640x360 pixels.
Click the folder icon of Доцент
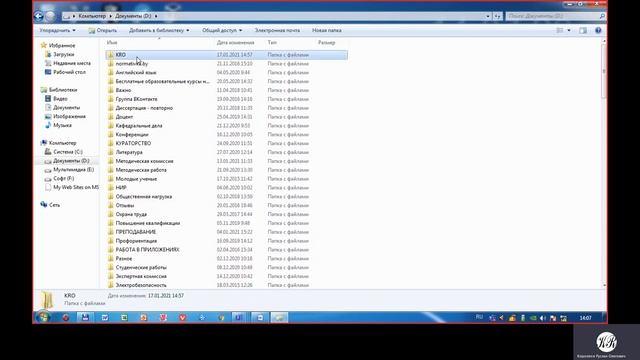(111, 117)
